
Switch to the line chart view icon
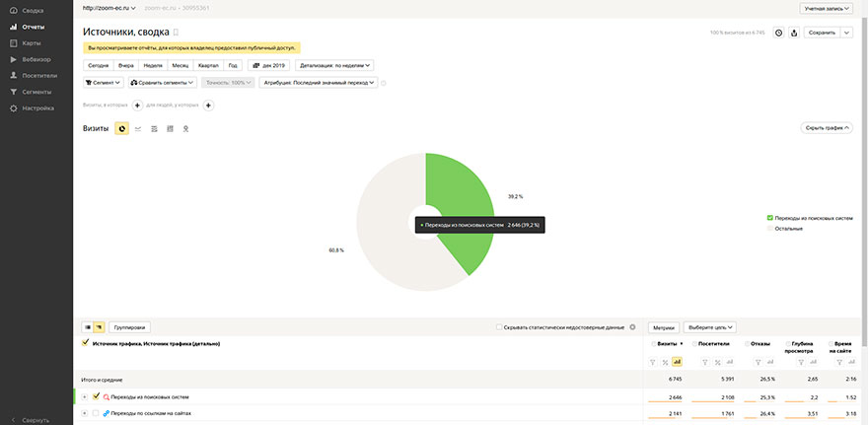138,128
